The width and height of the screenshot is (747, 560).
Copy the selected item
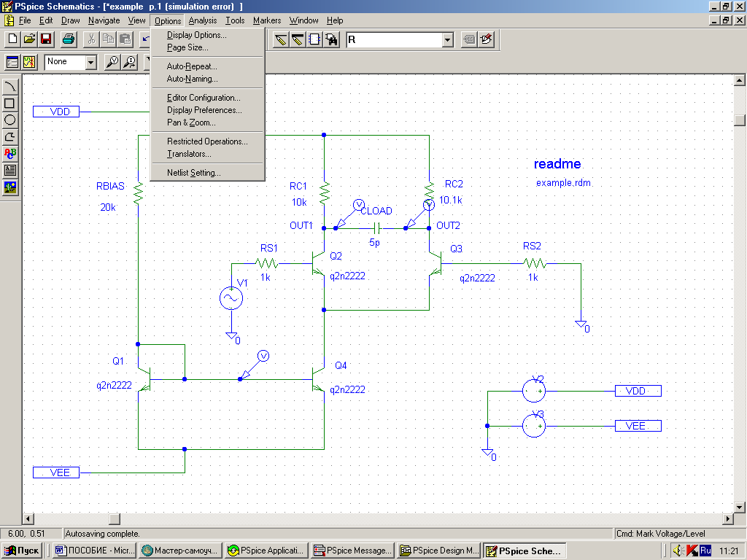108,39
